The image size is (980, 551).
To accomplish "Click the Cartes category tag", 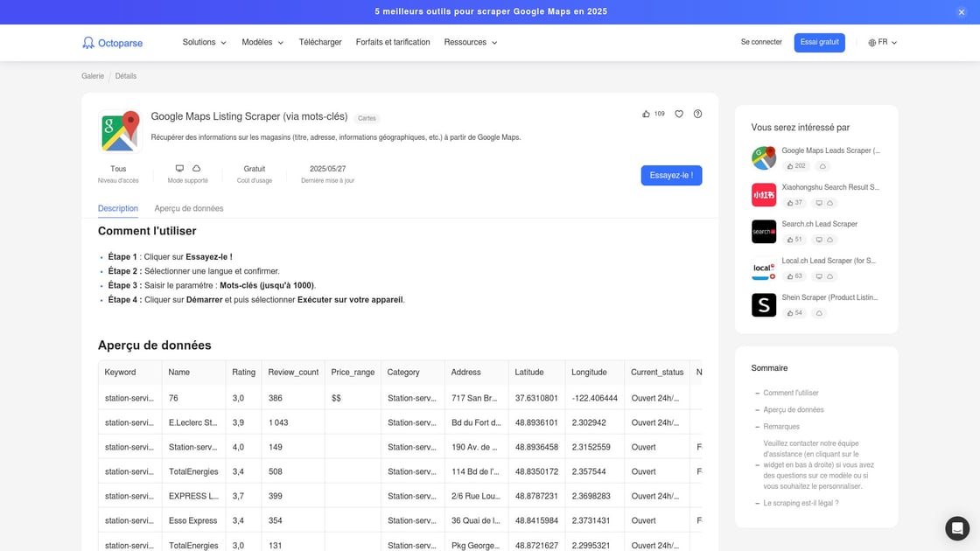I will [x=367, y=118].
